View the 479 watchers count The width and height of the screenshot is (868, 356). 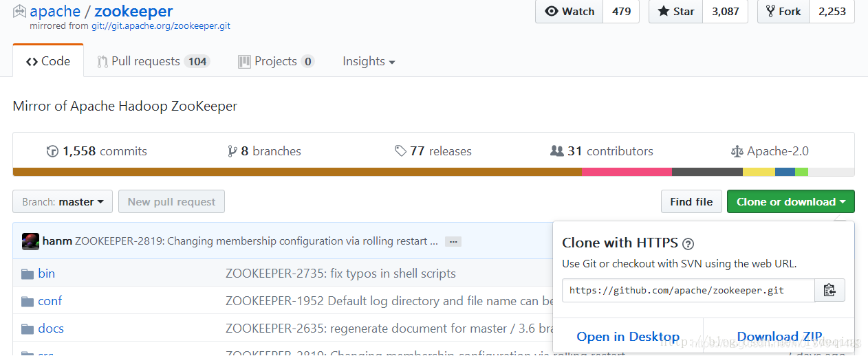(621, 11)
